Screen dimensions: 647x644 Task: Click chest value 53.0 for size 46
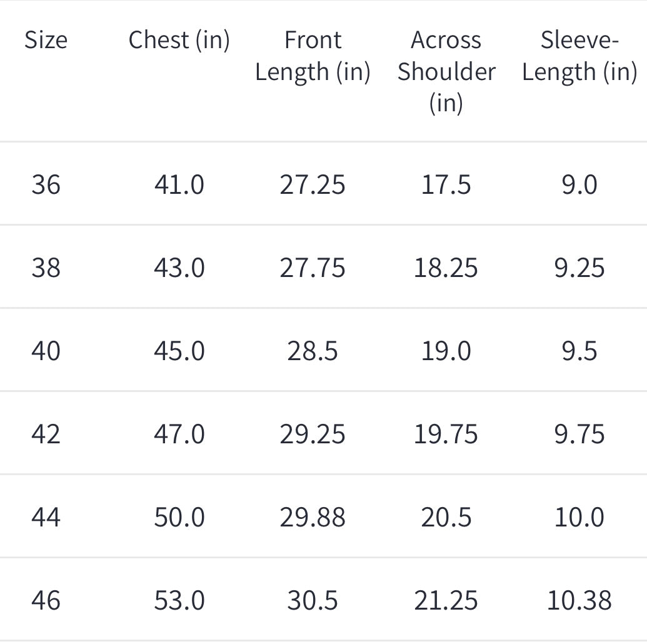point(179,600)
